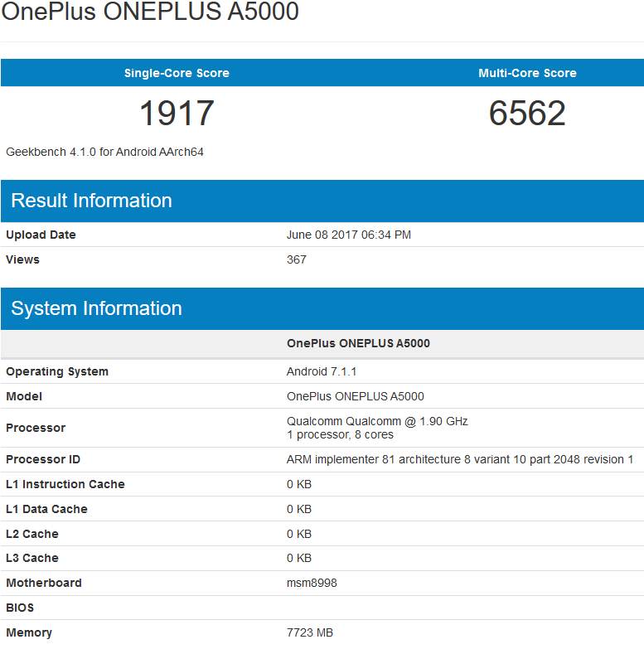Click the 7723 MB memory value
This screenshot has width=644, height=654.
click(310, 632)
